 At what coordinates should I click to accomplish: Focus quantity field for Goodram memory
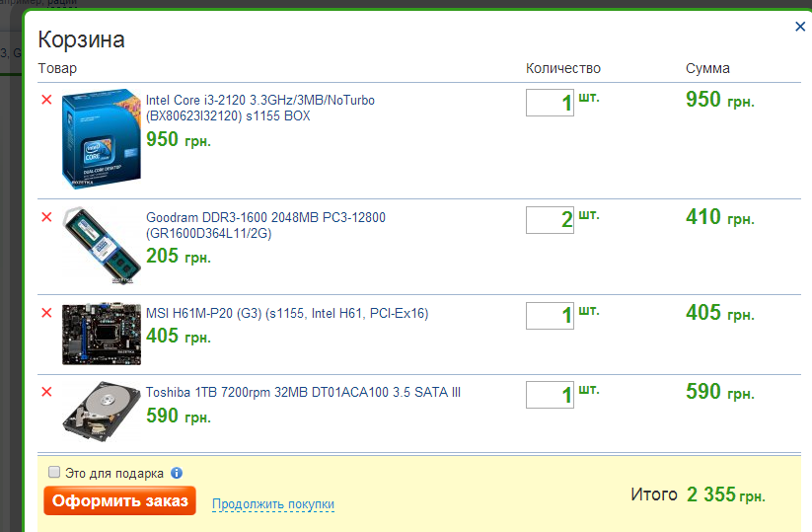pos(550,220)
